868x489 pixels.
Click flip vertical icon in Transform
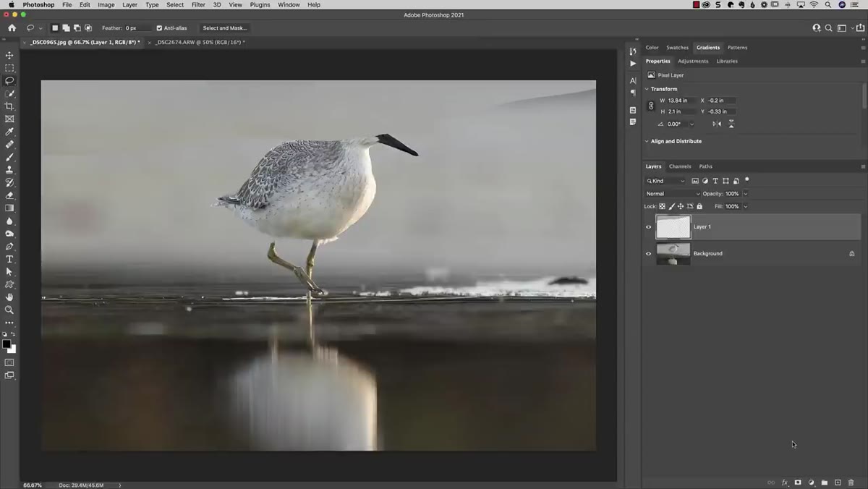(x=731, y=124)
